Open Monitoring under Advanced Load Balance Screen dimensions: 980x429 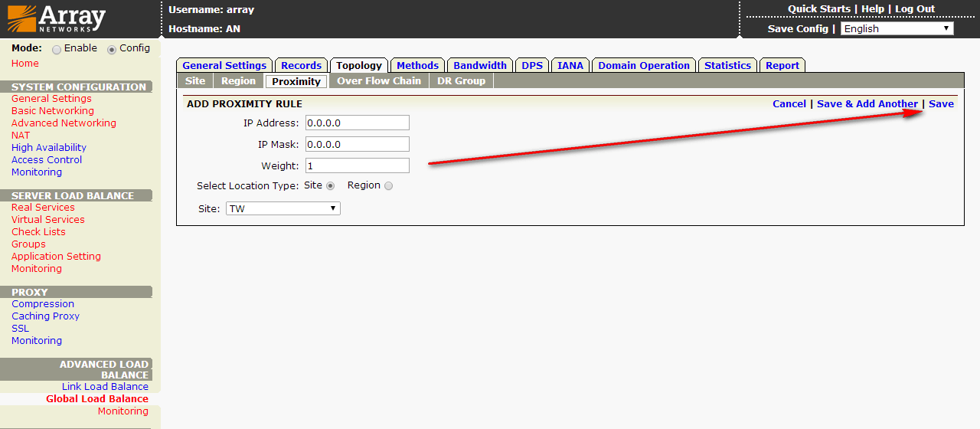pyautogui.click(x=123, y=411)
